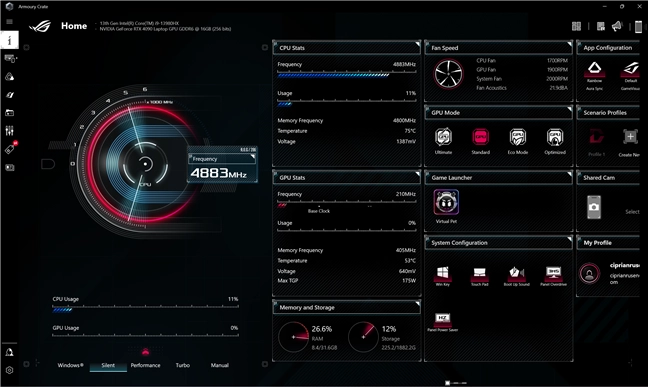Open the Shared Cam phone camera icon
648x387 pixels.
click(594, 207)
